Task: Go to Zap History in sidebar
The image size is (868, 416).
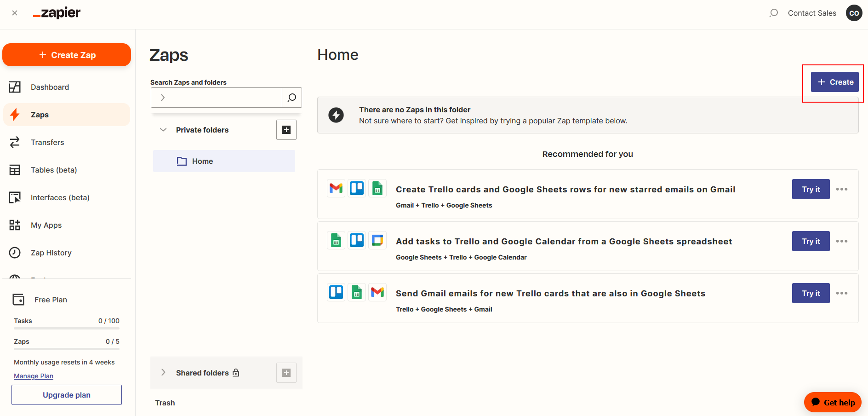Action: tap(51, 253)
